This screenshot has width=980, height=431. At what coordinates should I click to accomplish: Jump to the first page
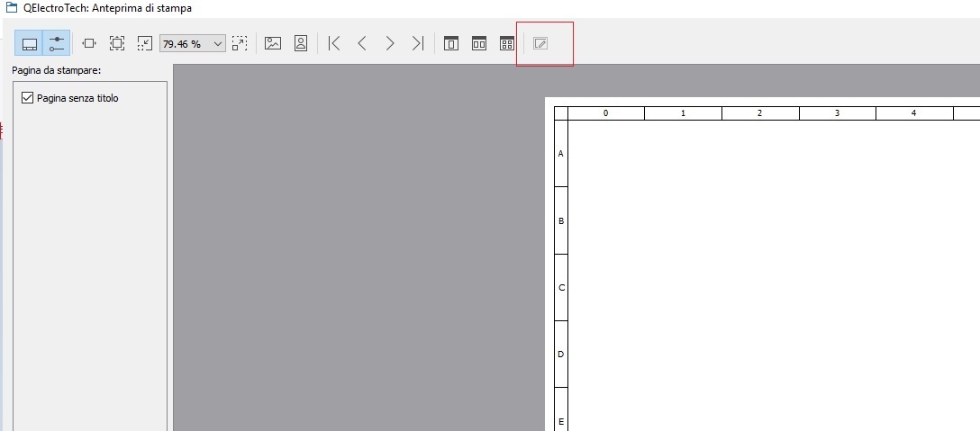(x=334, y=43)
